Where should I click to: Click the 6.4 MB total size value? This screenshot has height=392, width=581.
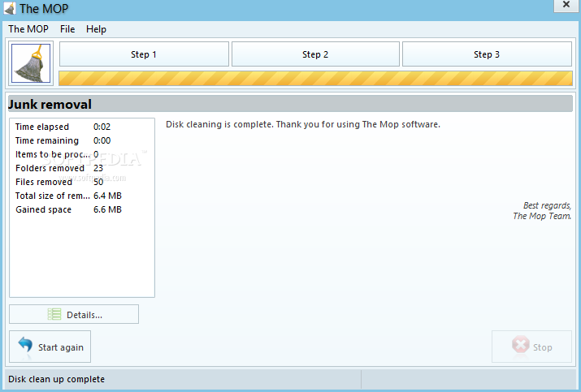[x=107, y=196]
